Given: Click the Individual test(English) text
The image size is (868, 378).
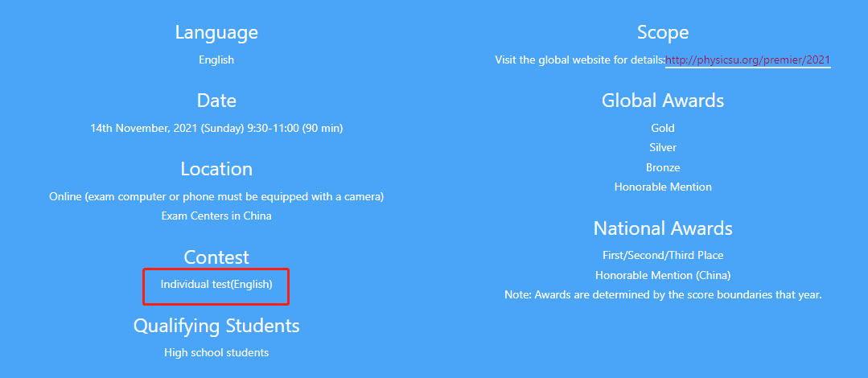Looking at the screenshot, I should tap(216, 285).
